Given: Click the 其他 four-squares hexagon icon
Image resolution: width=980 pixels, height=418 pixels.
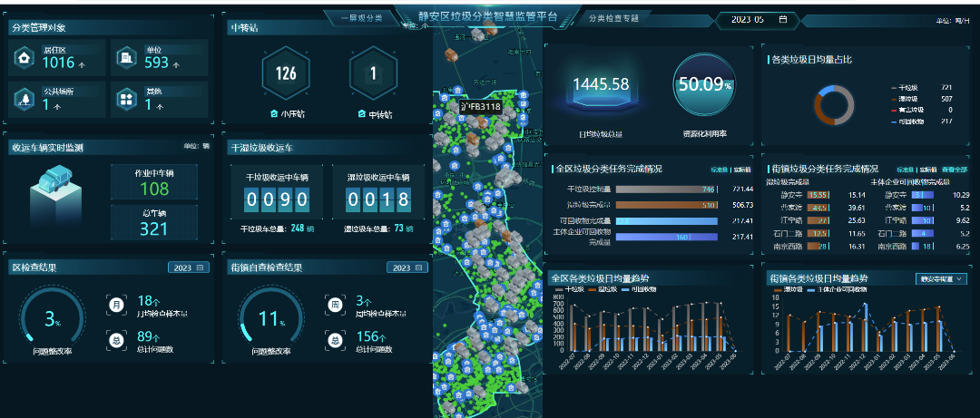Looking at the screenshot, I should 126,99.
